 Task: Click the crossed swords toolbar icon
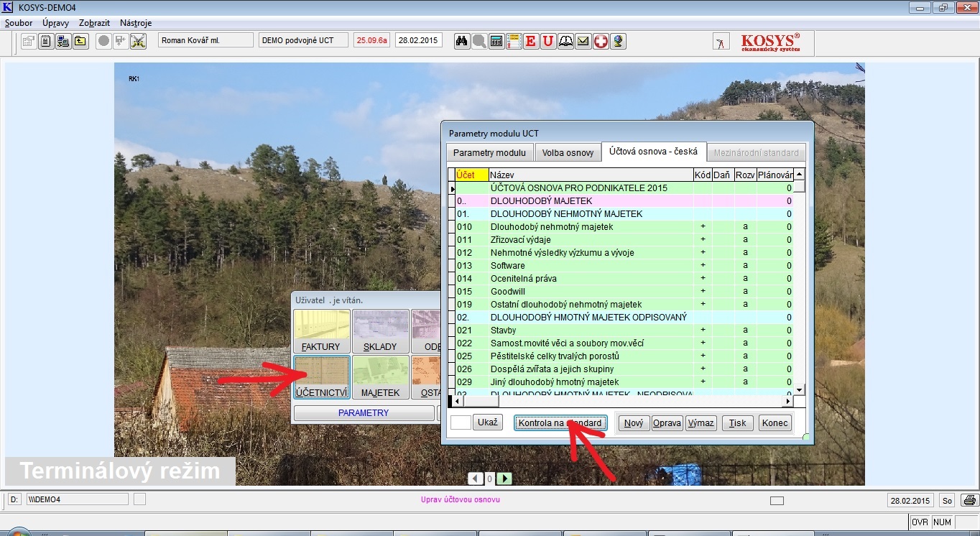click(138, 41)
